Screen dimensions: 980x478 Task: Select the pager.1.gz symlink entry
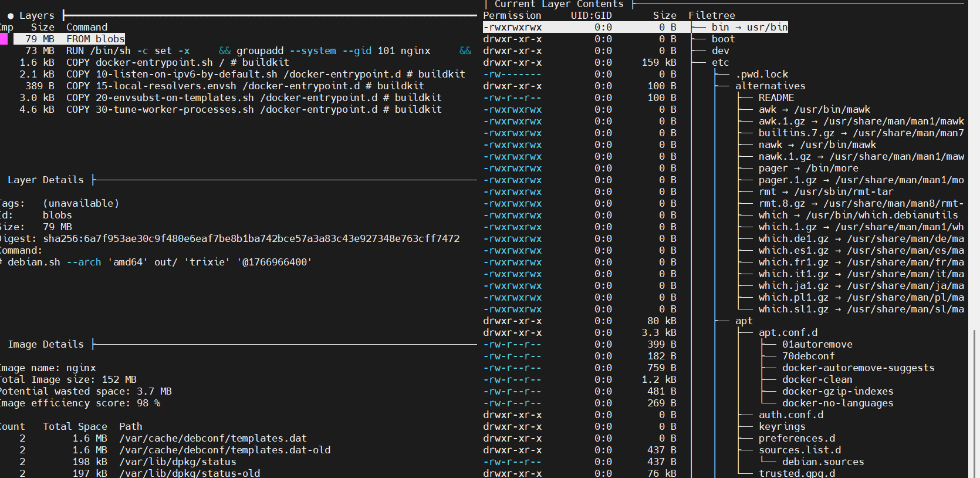point(861,180)
